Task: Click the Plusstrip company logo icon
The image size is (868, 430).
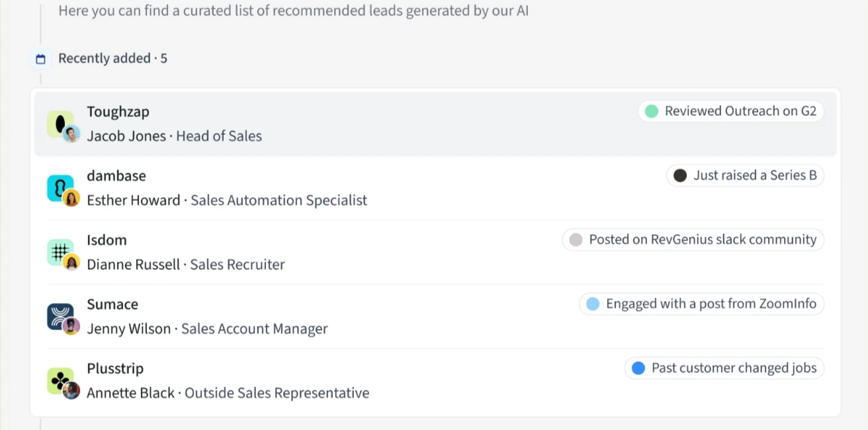Action: click(x=59, y=380)
